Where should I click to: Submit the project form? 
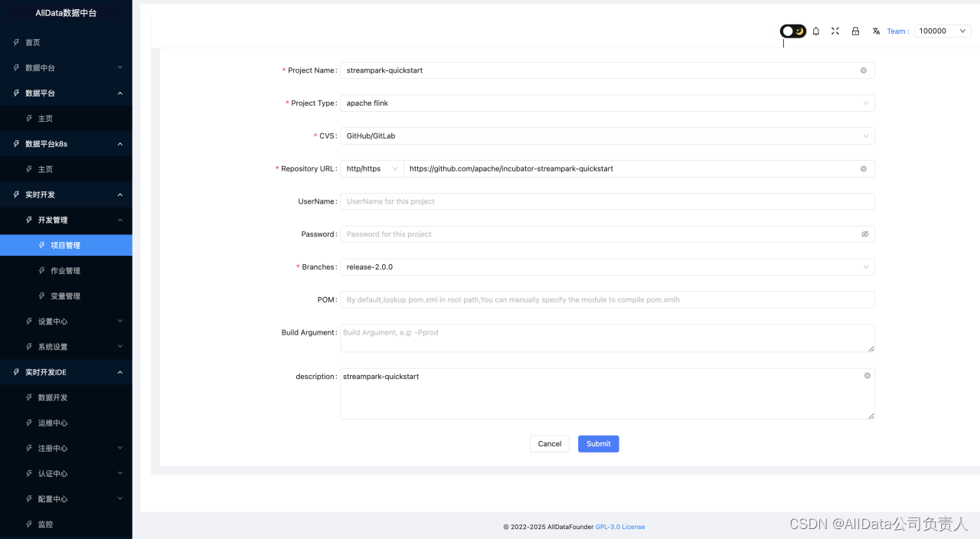point(599,444)
